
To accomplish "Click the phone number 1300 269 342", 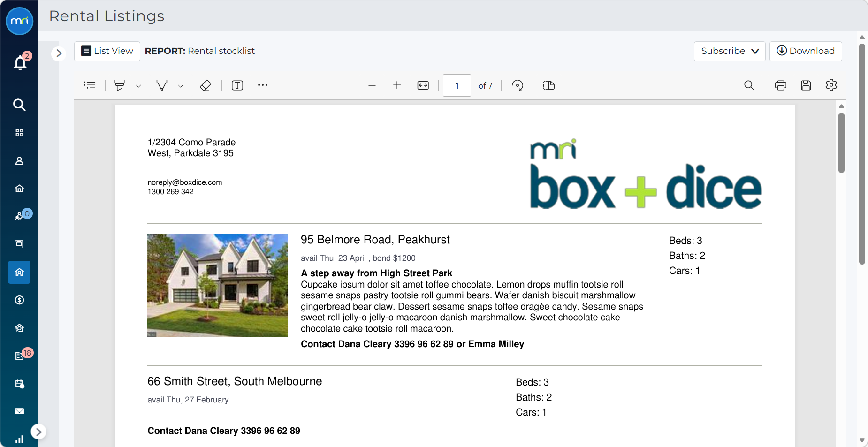I will point(170,192).
